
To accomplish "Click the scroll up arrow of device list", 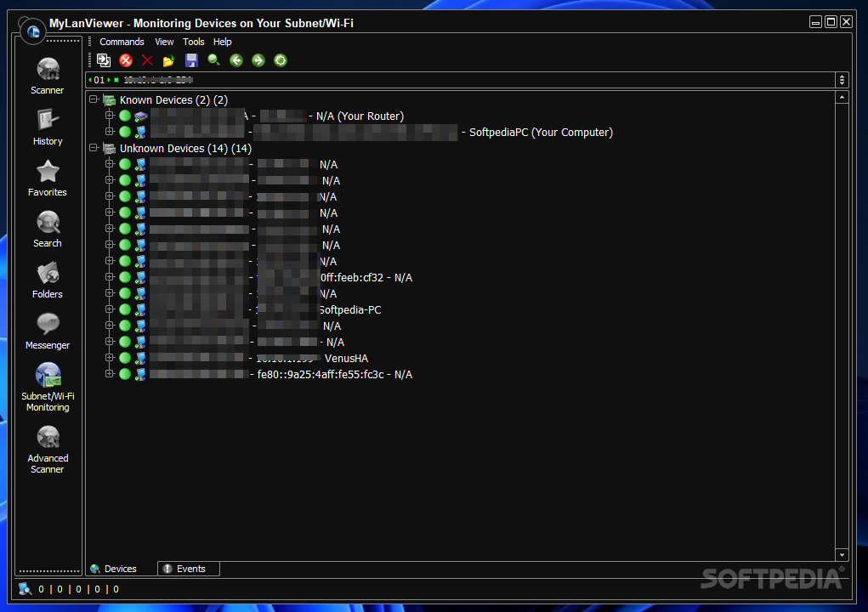I will tap(842, 98).
